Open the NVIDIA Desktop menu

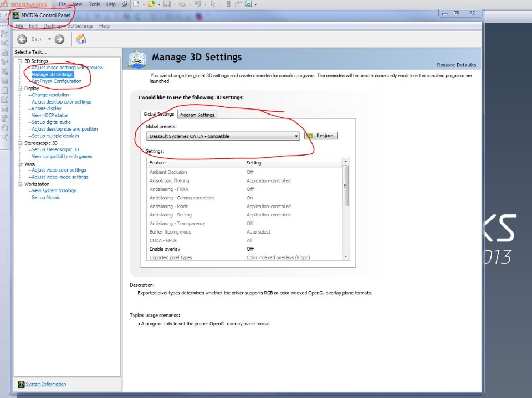click(x=53, y=26)
